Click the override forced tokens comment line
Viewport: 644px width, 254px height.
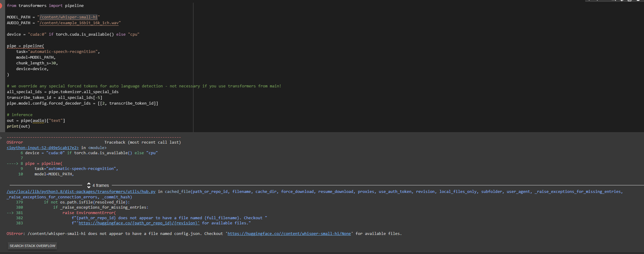[144, 86]
